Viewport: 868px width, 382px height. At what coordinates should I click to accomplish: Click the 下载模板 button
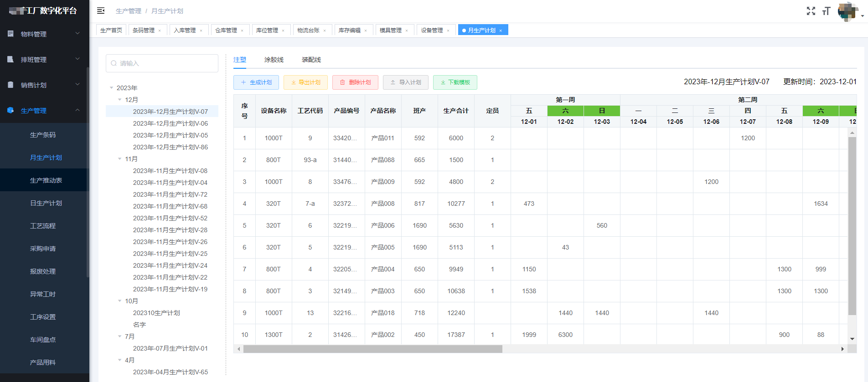tap(455, 82)
